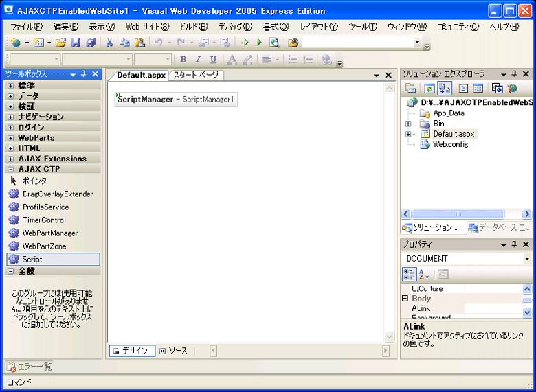Switch Properties grid to Alphabetical sort

click(424, 274)
